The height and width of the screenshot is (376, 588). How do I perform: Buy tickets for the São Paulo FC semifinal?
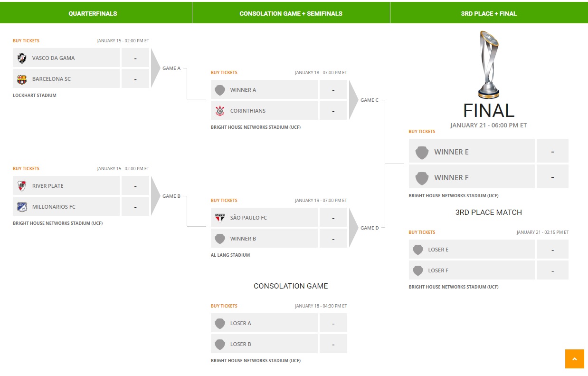tap(224, 201)
